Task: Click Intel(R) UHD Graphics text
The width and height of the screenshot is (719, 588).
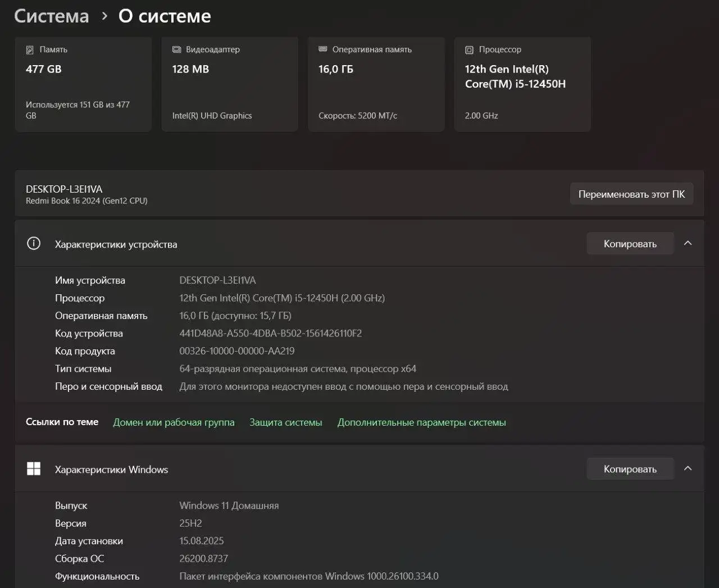Action: pos(212,116)
